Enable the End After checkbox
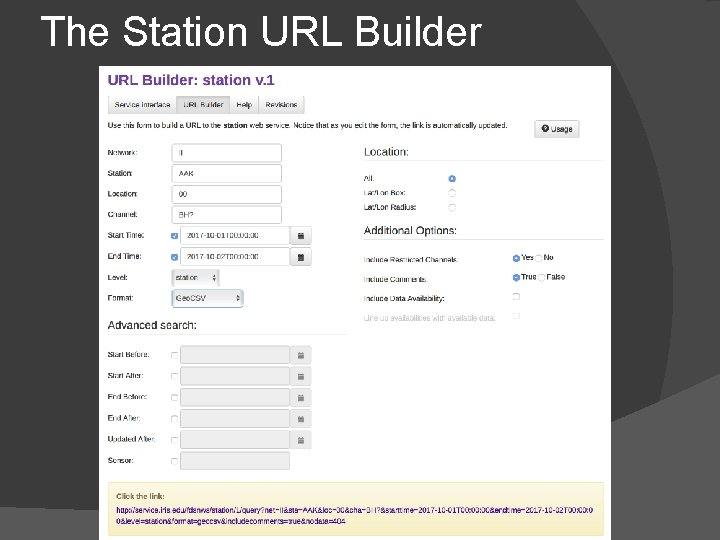720x540 pixels. (x=174, y=418)
